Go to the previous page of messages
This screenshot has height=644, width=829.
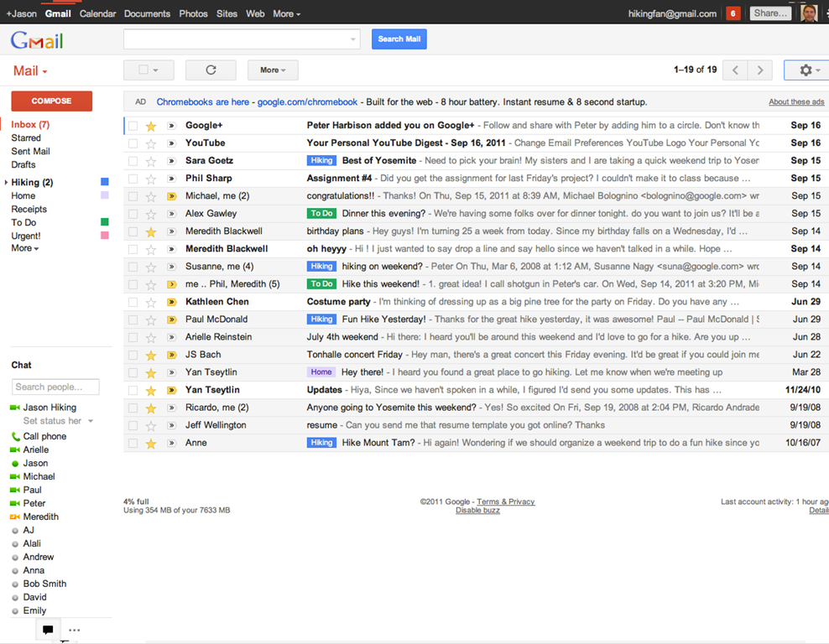coord(735,70)
